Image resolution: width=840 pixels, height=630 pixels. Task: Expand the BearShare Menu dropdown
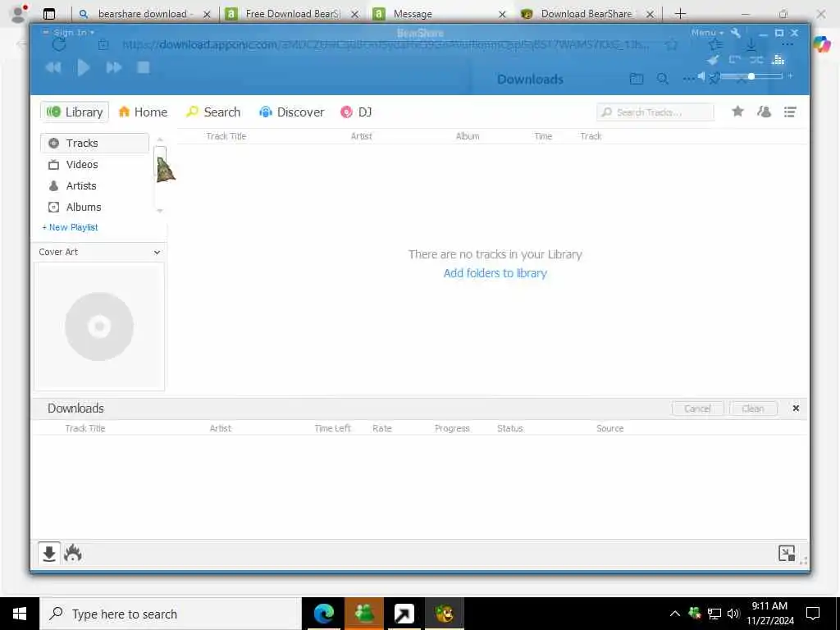click(x=707, y=33)
